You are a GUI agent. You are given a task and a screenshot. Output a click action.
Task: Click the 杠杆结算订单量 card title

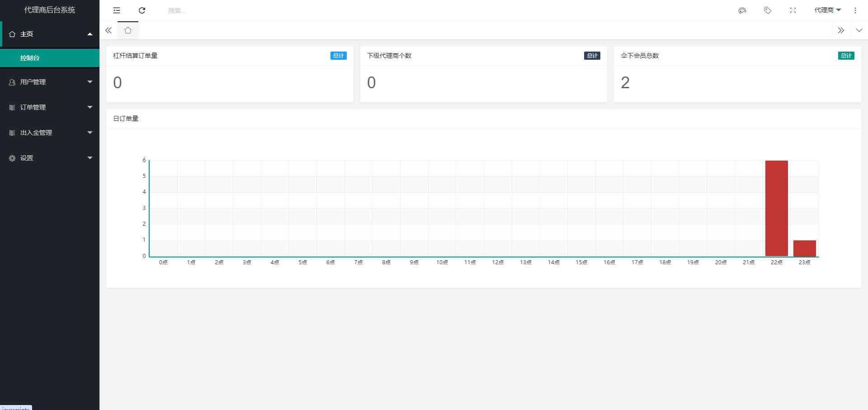[135, 56]
